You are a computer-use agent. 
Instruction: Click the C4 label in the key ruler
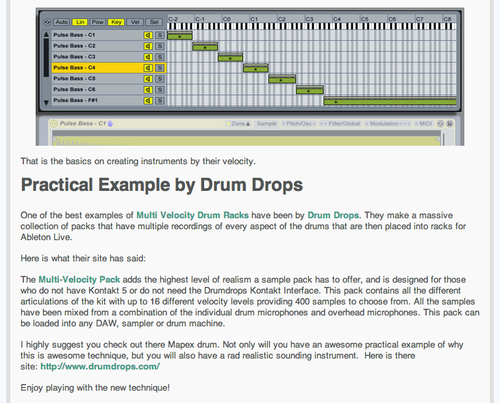(x=337, y=19)
